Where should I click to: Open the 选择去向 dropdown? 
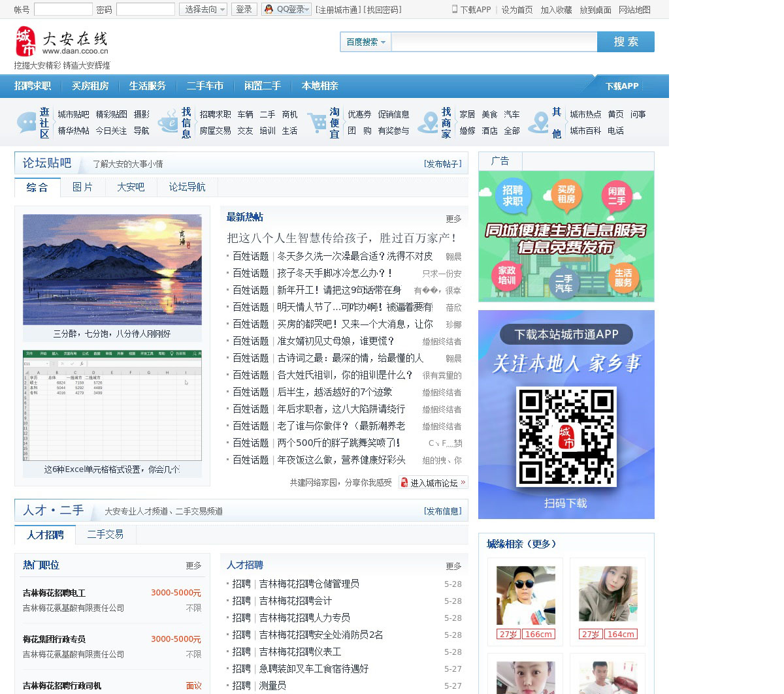203,9
